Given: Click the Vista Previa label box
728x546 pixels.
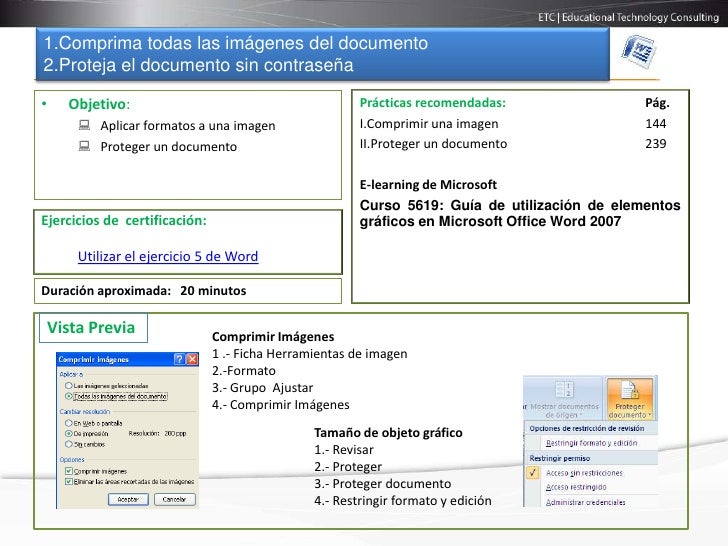Looking at the screenshot, I should pyautogui.click(x=93, y=328).
